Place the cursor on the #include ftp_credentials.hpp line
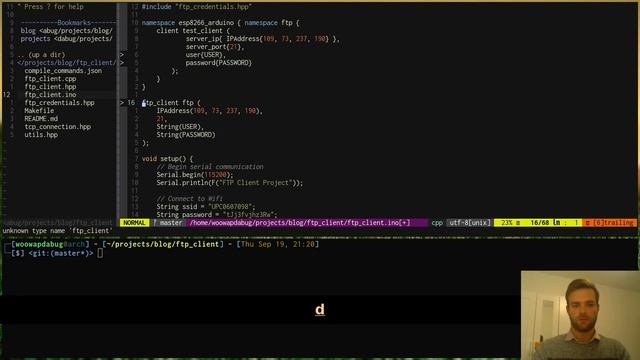 (197, 7)
